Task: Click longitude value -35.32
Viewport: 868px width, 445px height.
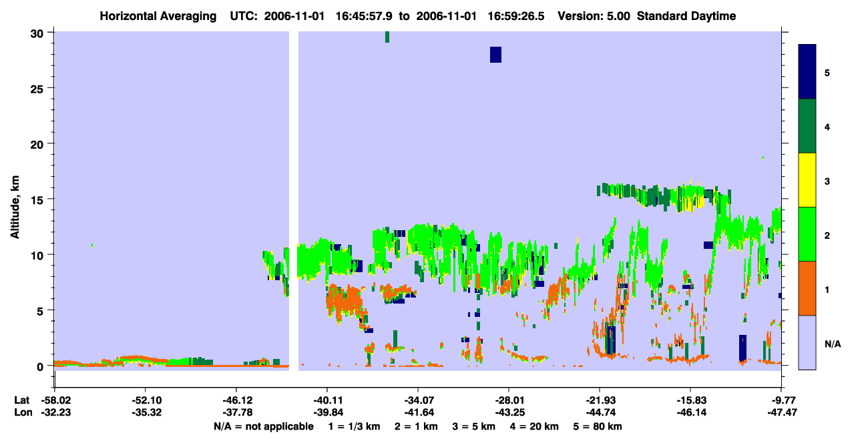Action: (145, 412)
